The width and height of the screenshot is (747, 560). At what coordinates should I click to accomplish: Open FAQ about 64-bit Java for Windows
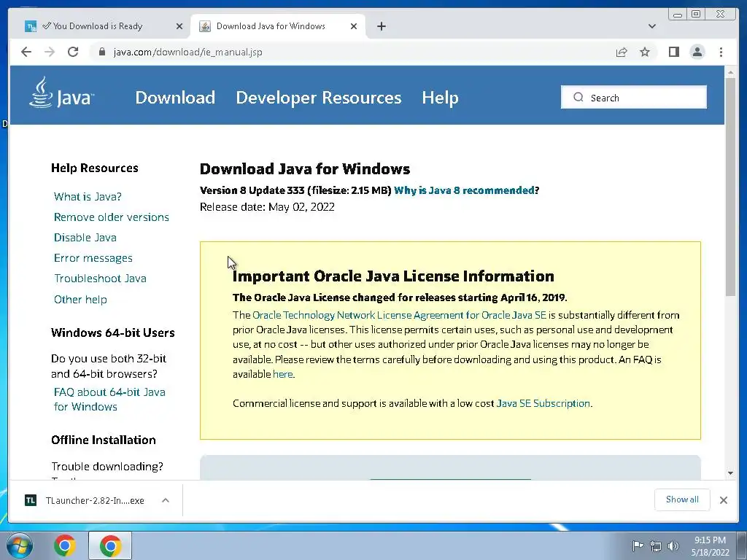(x=109, y=400)
